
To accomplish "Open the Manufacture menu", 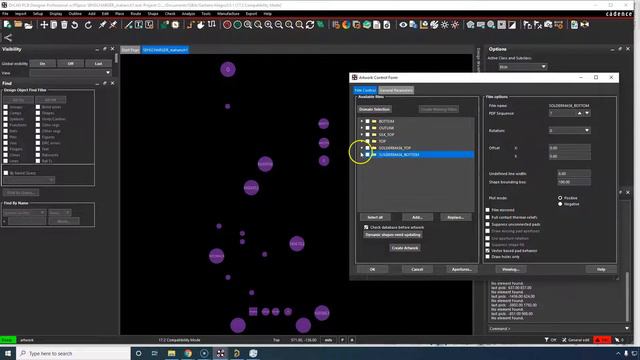I will tap(228, 13).
